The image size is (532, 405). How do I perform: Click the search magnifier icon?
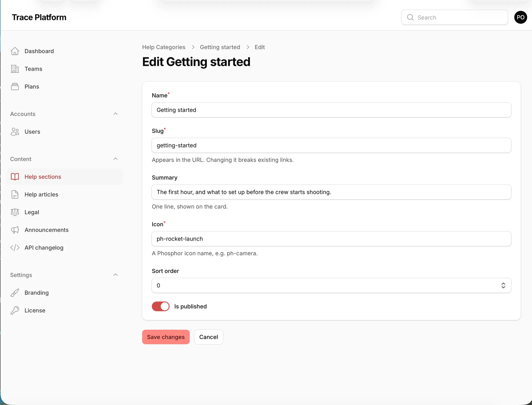pyautogui.click(x=410, y=17)
